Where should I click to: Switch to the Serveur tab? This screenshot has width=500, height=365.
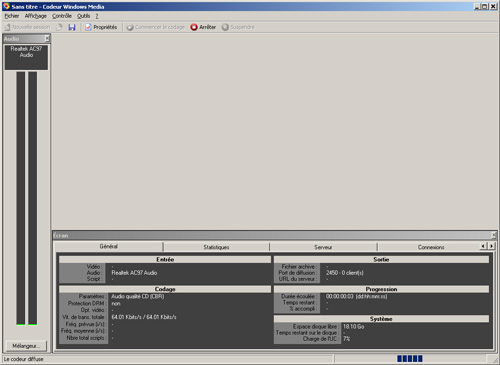point(323,247)
